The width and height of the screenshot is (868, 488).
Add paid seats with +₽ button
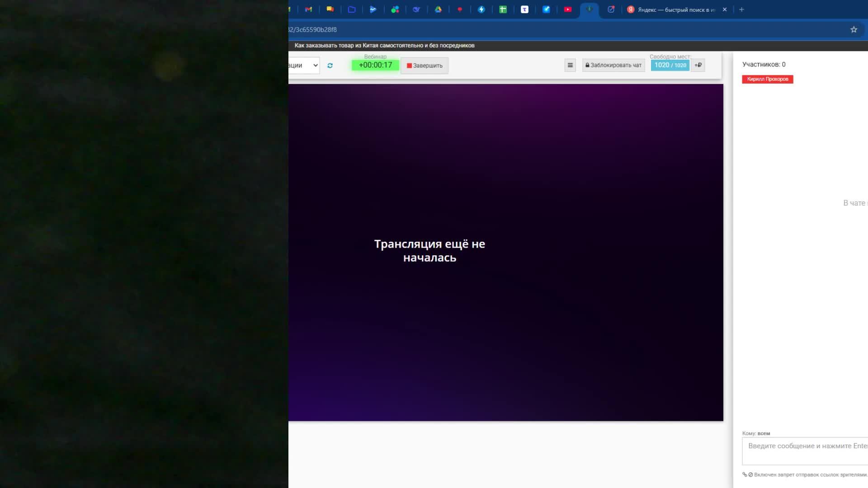tap(698, 65)
